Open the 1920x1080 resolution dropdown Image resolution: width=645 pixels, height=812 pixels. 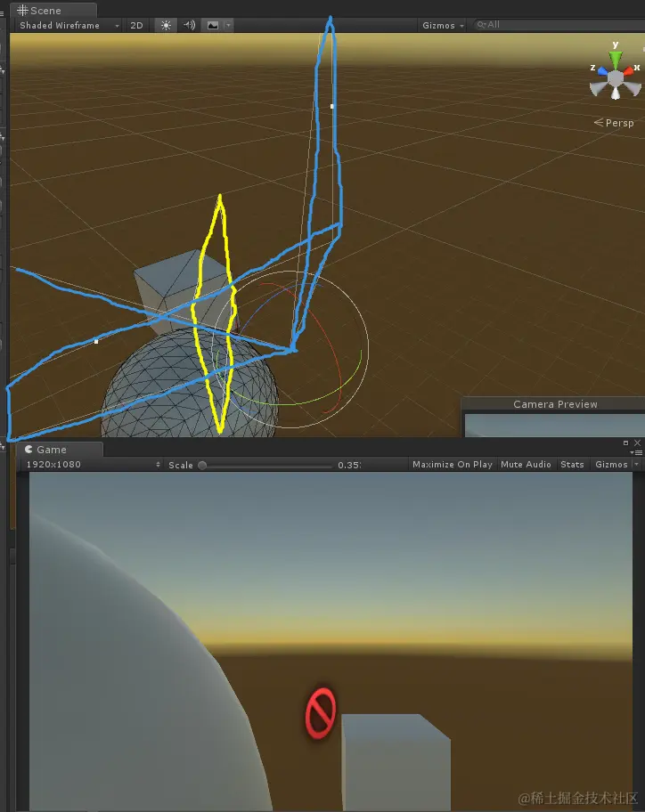pos(93,465)
